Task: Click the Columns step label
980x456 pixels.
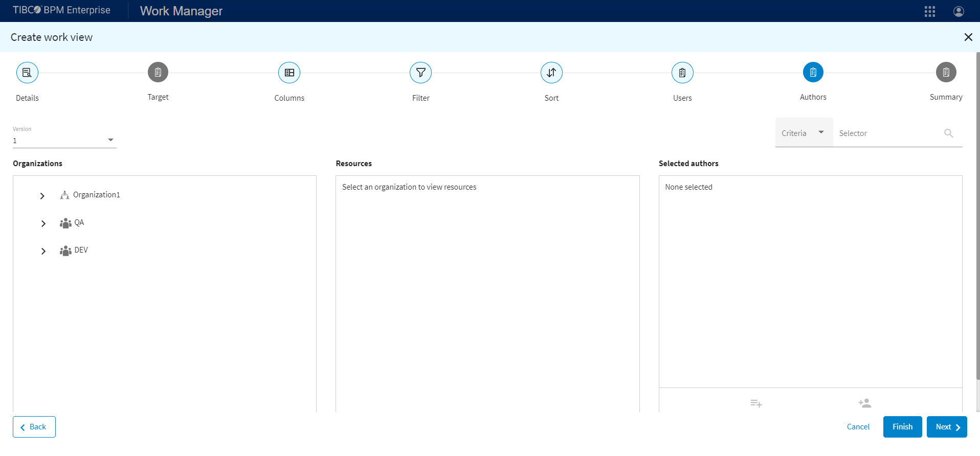Action: tap(289, 98)
